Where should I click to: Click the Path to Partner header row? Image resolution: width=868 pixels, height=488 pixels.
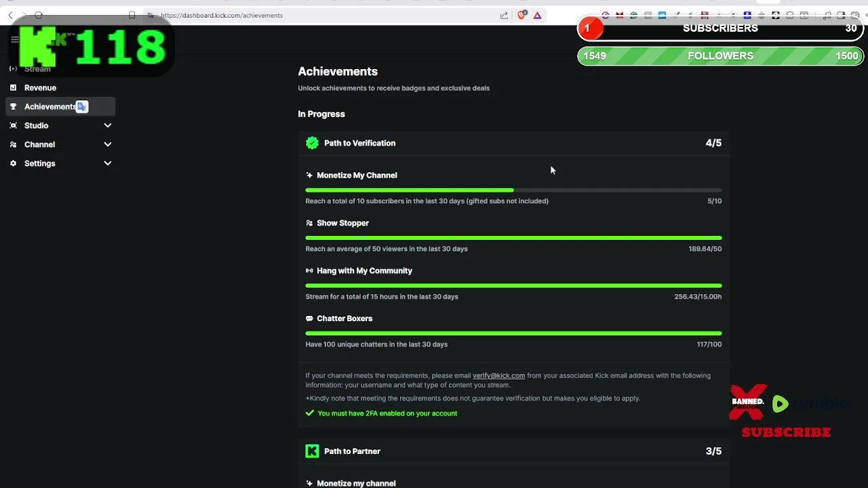point(513,451)
